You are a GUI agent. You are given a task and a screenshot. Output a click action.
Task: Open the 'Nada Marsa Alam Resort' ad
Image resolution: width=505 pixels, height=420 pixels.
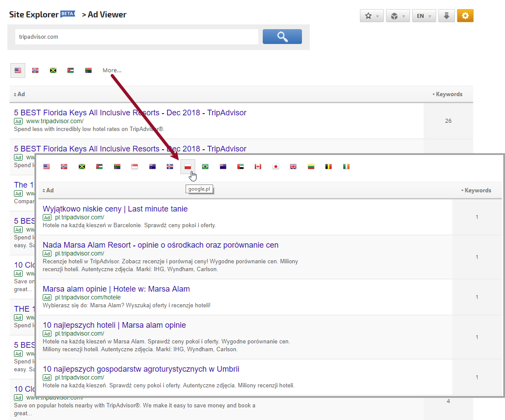coord(160,245)
